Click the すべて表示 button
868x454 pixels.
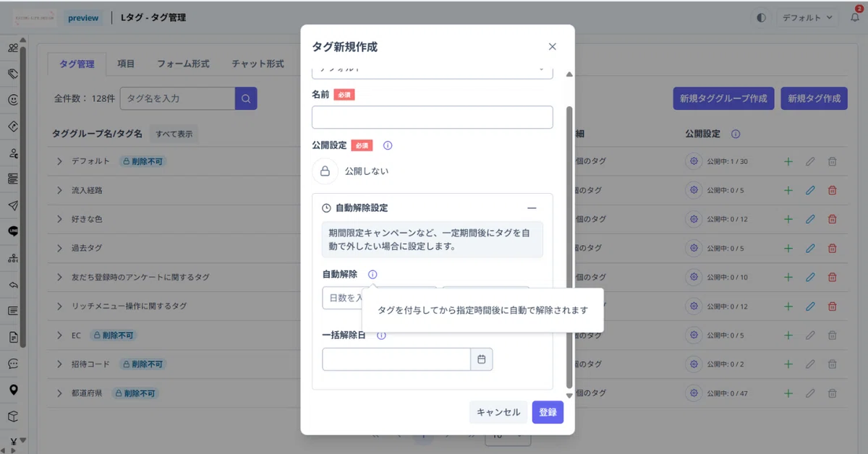174,134
